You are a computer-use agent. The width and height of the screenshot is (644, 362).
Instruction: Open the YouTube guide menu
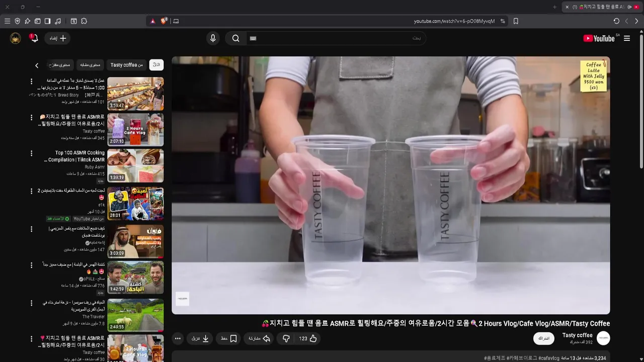(627, 38)
